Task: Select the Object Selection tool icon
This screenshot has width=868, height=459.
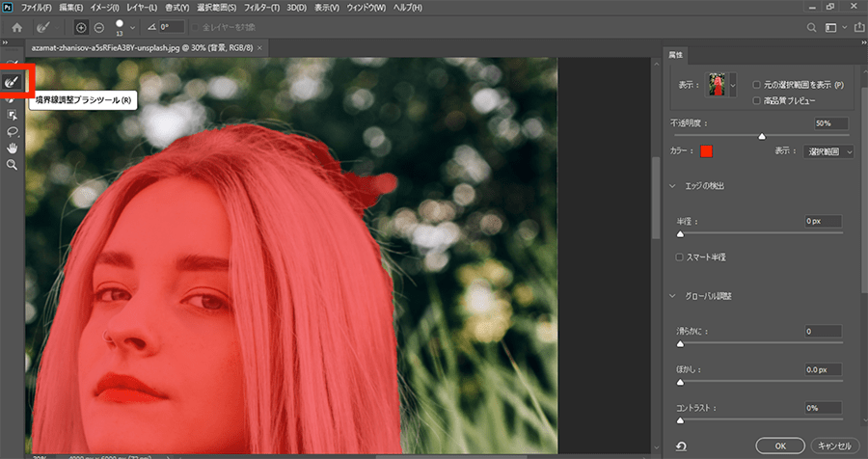Action: tap(14, 115)
